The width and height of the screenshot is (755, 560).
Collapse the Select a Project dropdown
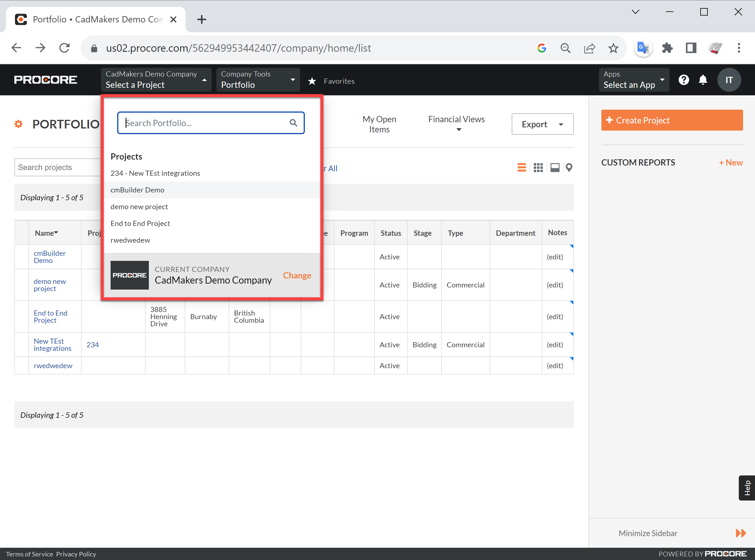point(204,80)
